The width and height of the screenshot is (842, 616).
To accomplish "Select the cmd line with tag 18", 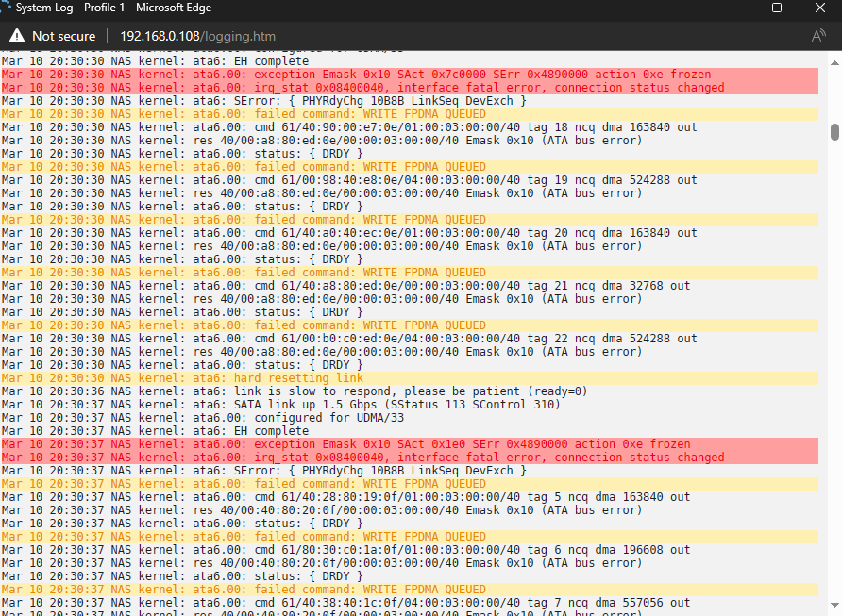I will 349,127.
